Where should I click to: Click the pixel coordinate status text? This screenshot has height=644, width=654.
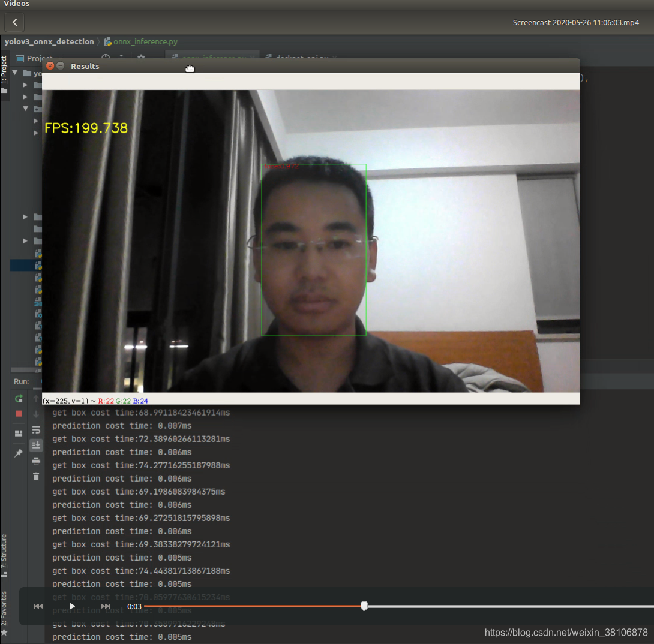65,401
